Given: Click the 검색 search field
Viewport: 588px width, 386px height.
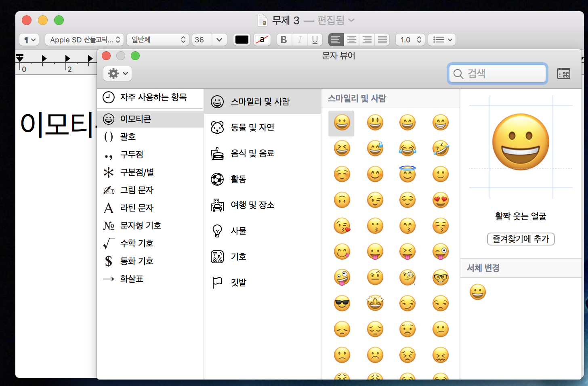Looking at the screenshot, I should (498, 73).
